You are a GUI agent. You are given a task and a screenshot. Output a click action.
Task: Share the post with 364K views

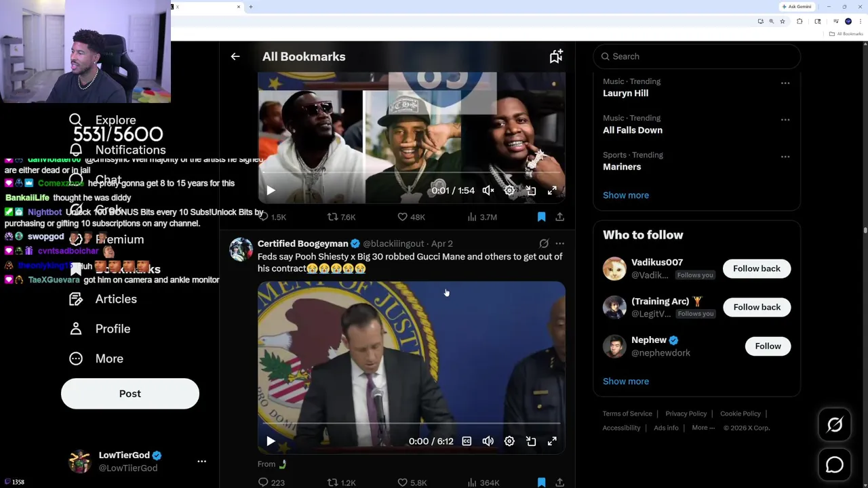click(559, 483)
